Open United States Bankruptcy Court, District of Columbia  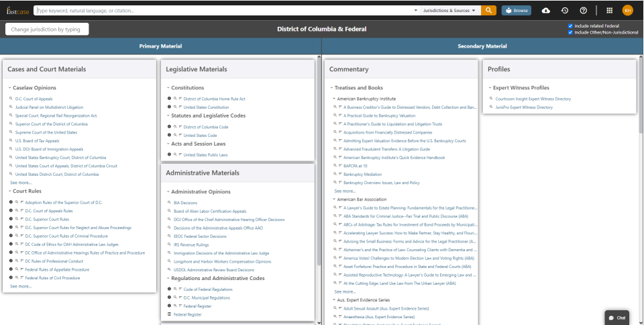click(61, 157)
